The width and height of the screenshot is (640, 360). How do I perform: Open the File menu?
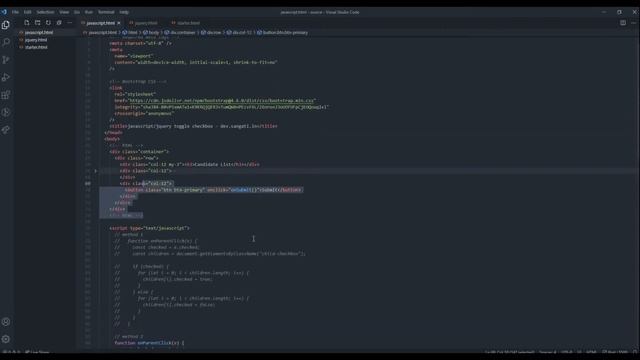(x=15, y=12)
